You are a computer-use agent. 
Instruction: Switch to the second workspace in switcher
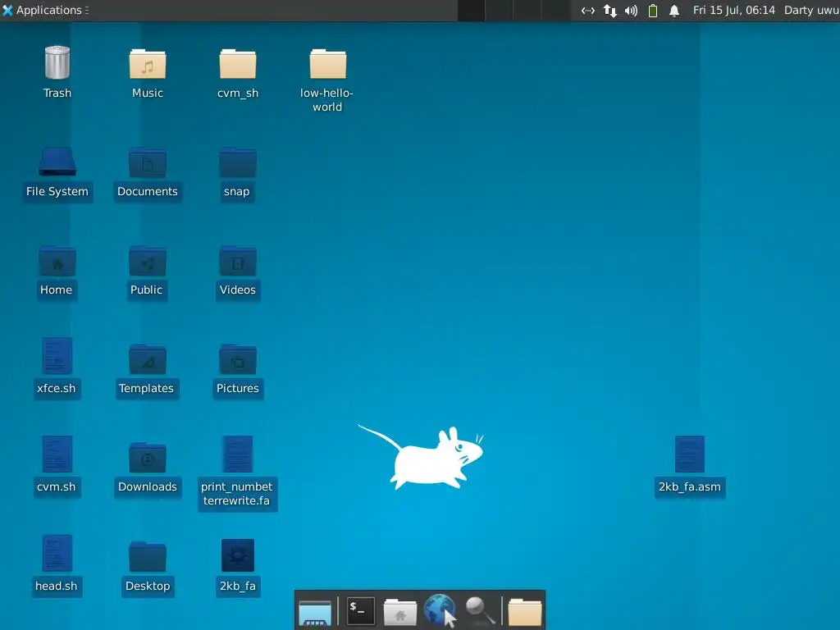tap(500, 10)
